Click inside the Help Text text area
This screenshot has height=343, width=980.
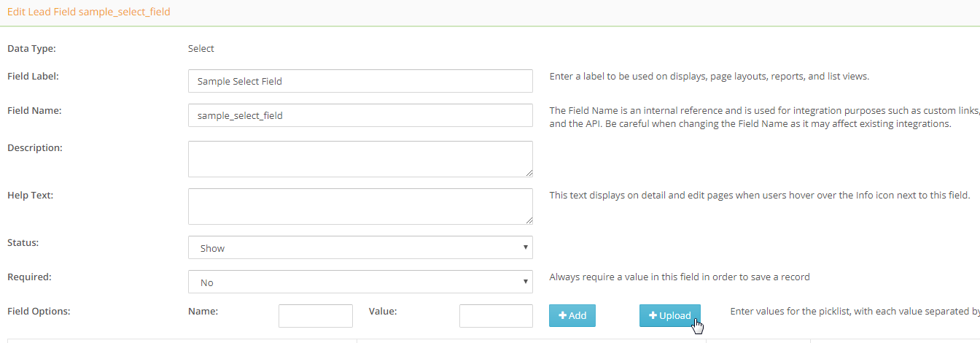tap(360, 206)
